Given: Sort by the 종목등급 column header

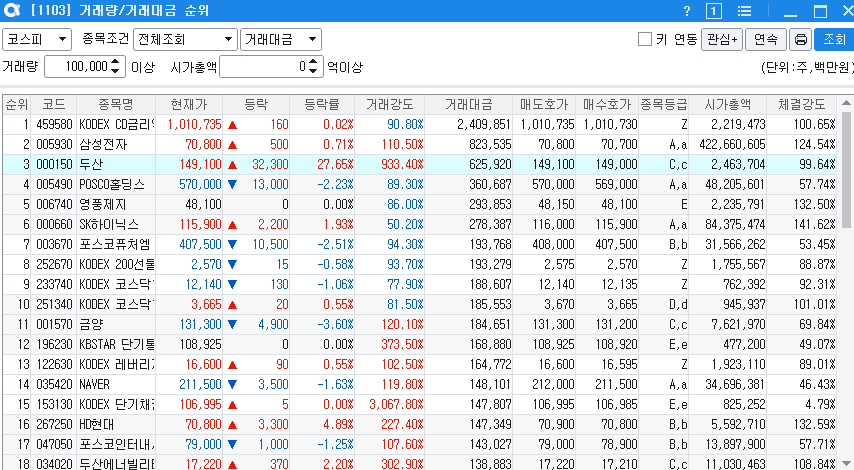Looking at the screenshot, I should [x=663, y=105].
